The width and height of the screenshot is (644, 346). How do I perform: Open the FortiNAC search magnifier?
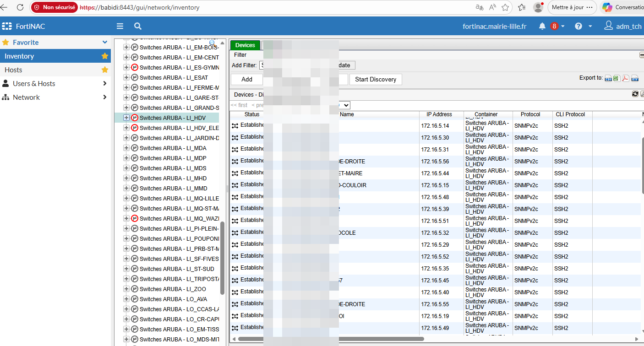[138, 26]
